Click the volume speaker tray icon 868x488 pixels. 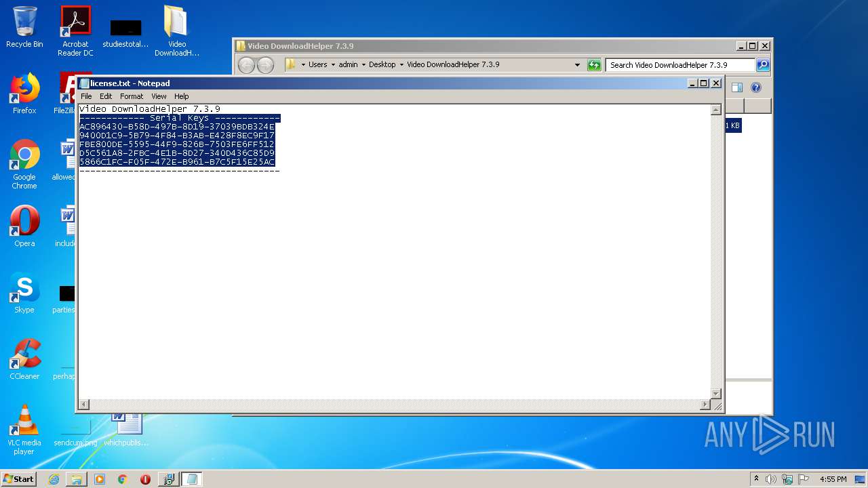pyautogui.click(x=771, y=479)
